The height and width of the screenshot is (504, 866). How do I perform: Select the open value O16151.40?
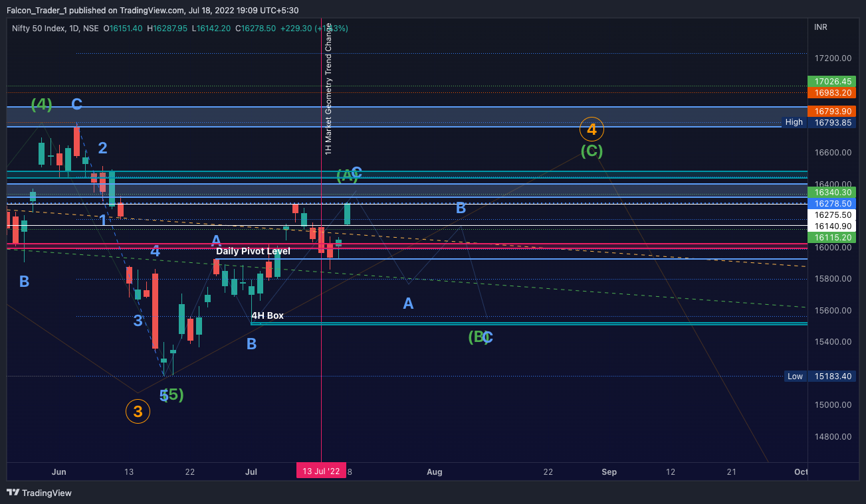123,28
